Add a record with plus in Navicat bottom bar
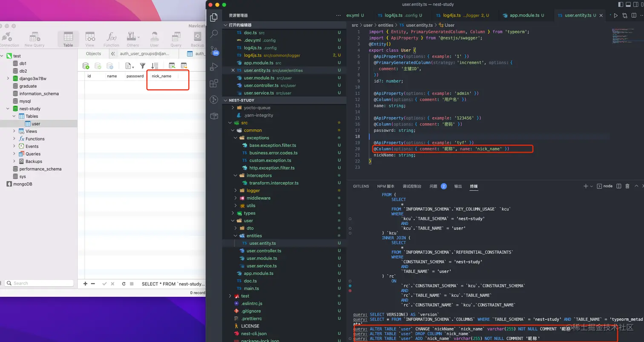The image size is (644, 342). click(x=85, y=284)
